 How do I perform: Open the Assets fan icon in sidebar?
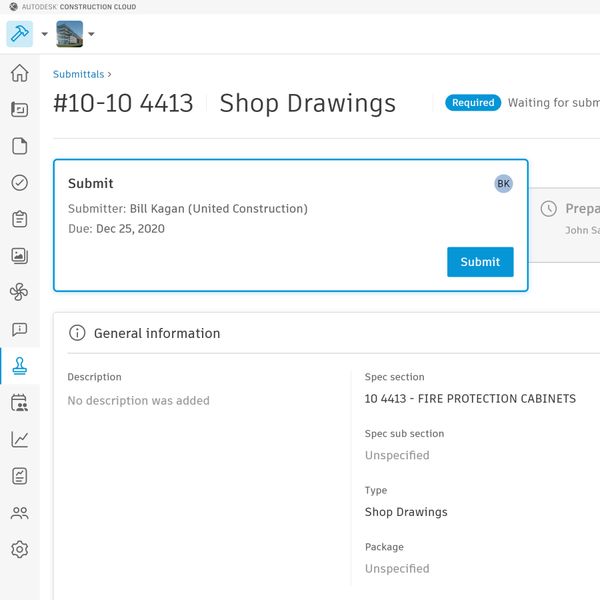coord(19,292)
